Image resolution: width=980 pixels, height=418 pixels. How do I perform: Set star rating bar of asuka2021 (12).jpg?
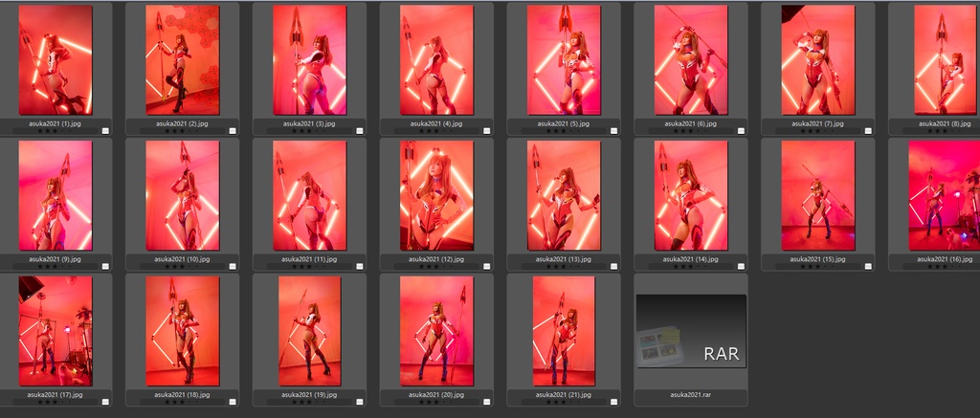click(436, 267)
